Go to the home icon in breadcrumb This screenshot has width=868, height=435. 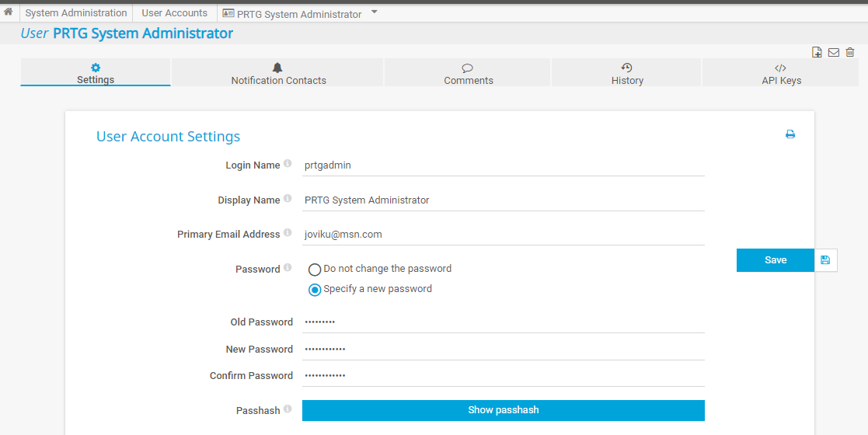9,12
